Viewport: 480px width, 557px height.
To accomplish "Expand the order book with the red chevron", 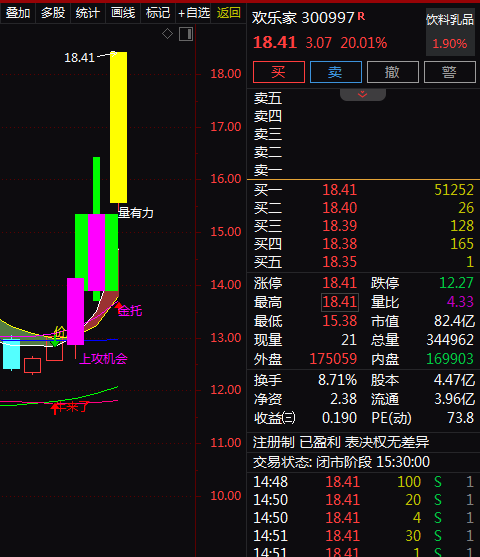I will coord(363,94).
